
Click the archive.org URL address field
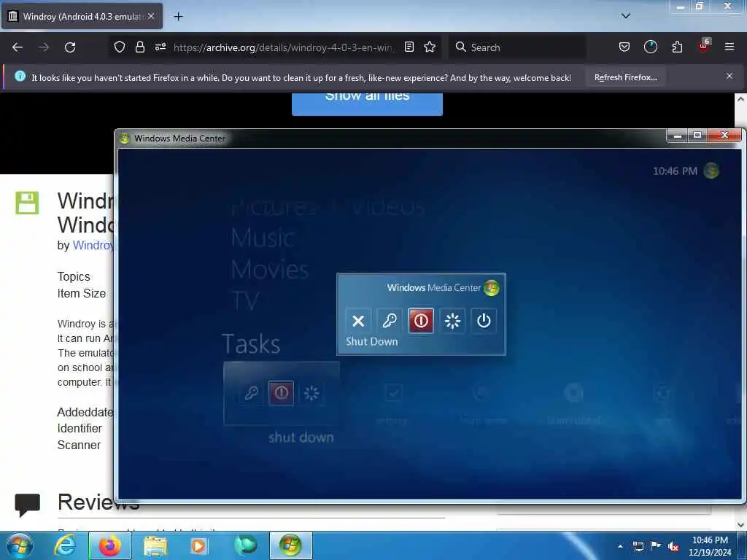click(283, 47)
